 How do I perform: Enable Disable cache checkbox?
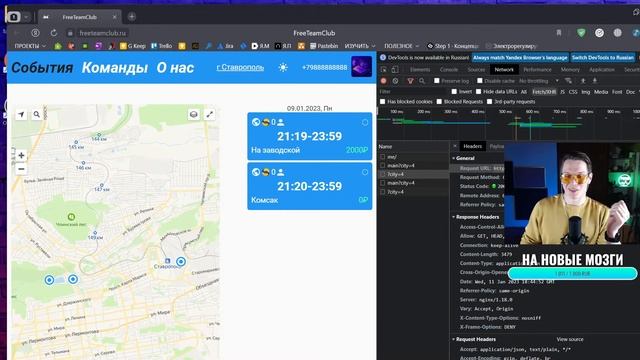click(480, 81)
